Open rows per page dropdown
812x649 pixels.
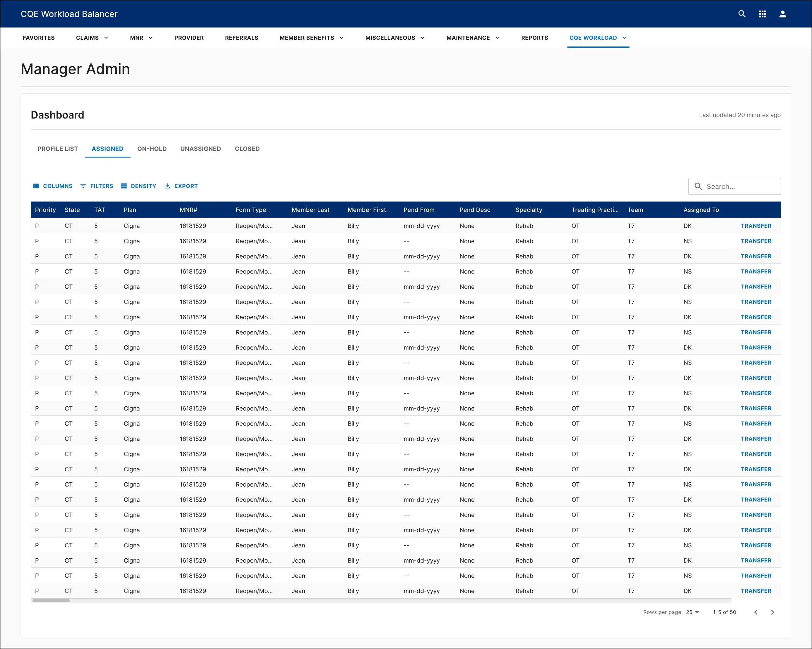692,612
